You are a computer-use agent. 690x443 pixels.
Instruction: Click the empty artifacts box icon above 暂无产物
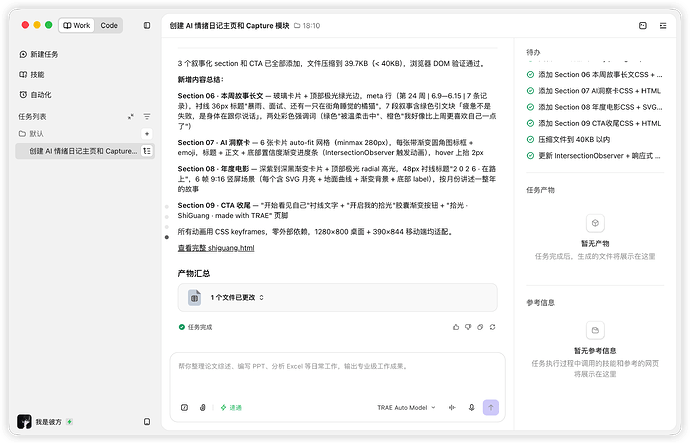595,223
